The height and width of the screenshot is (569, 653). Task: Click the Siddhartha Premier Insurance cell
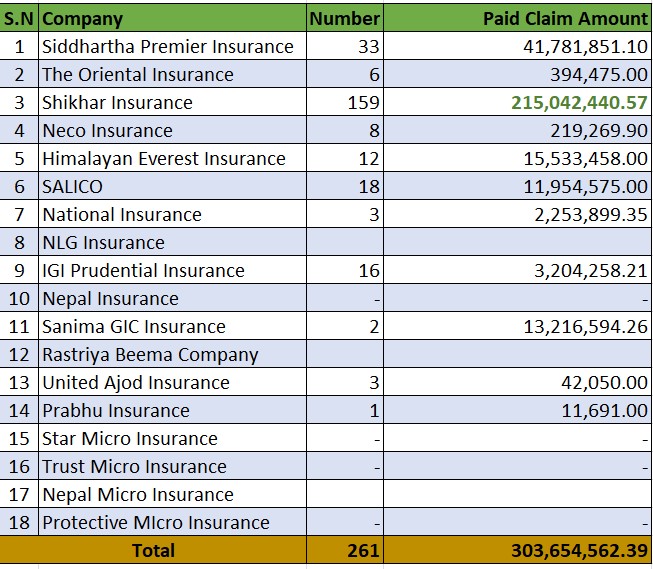click(168, 47)
